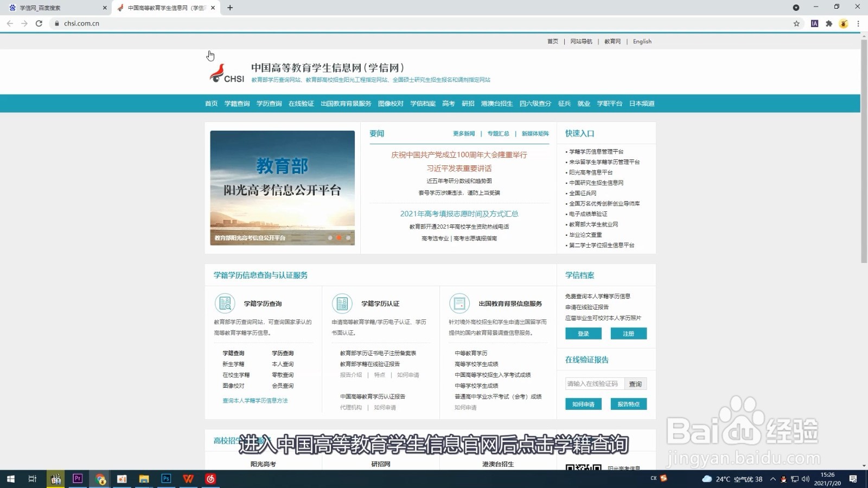Open the English version link

click(642, 41)
